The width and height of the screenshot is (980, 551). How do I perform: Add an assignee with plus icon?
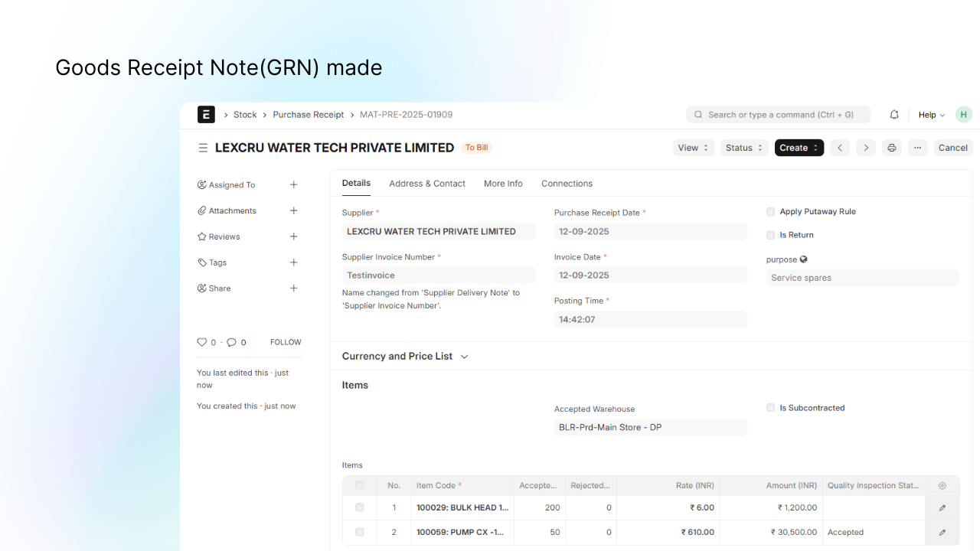pos(293,184)
